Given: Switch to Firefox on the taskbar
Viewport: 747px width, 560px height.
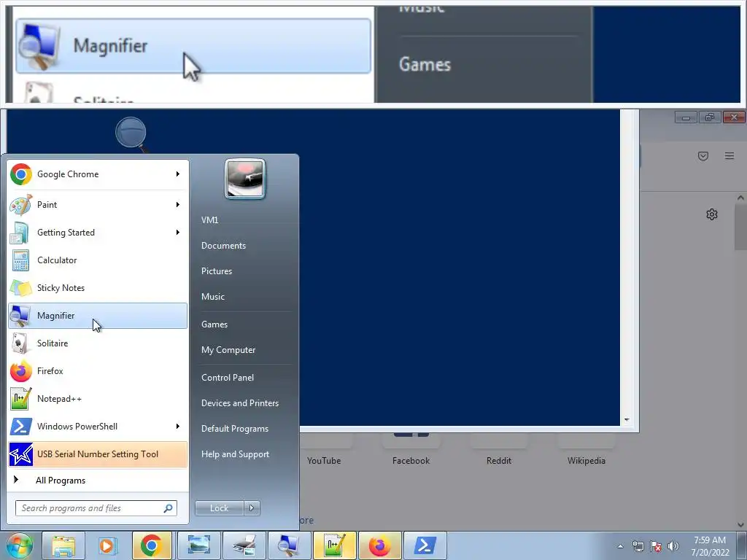Looking at the screenshot, I should 379,545.
